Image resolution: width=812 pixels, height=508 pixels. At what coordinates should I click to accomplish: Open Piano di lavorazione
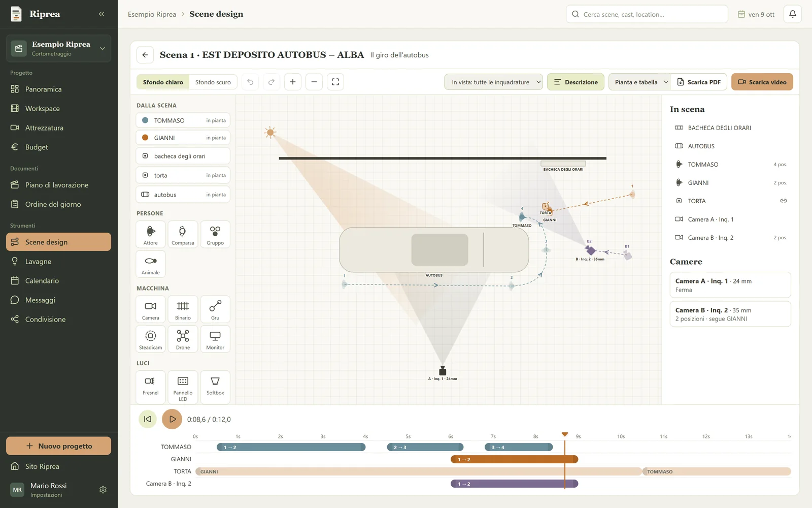[x=59, y=185]
